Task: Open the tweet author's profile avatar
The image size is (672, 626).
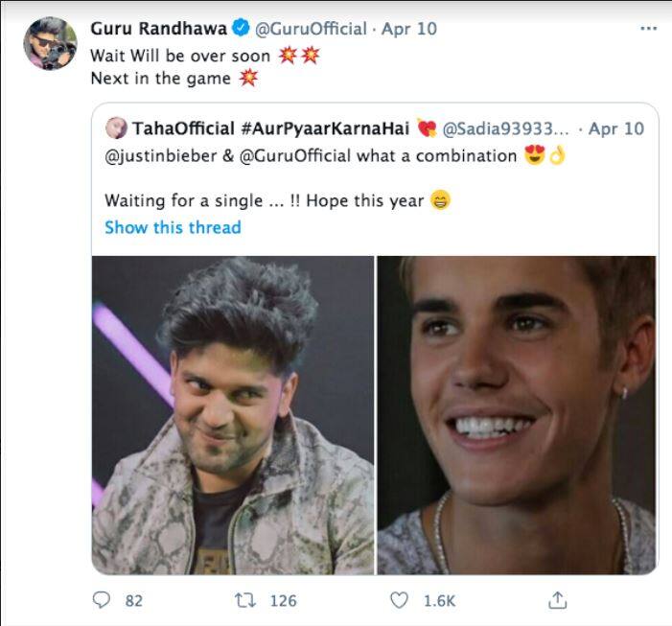Action: point(50,44)
